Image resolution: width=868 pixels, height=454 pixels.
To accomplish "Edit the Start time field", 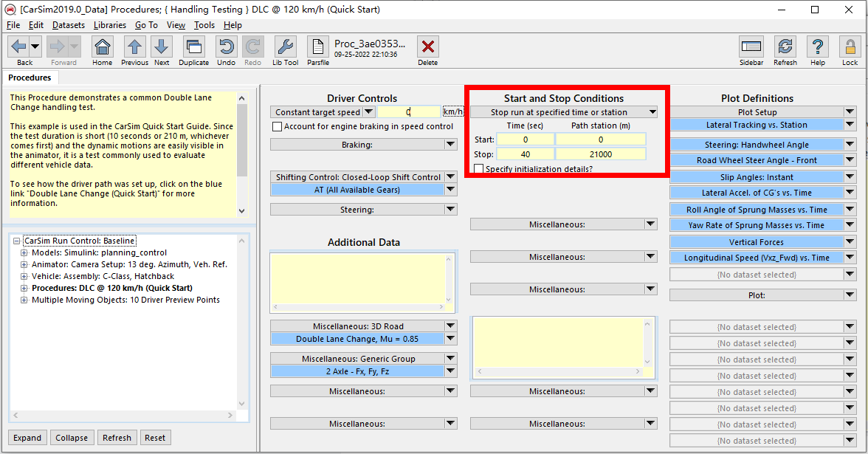I will tap(526, 140).
